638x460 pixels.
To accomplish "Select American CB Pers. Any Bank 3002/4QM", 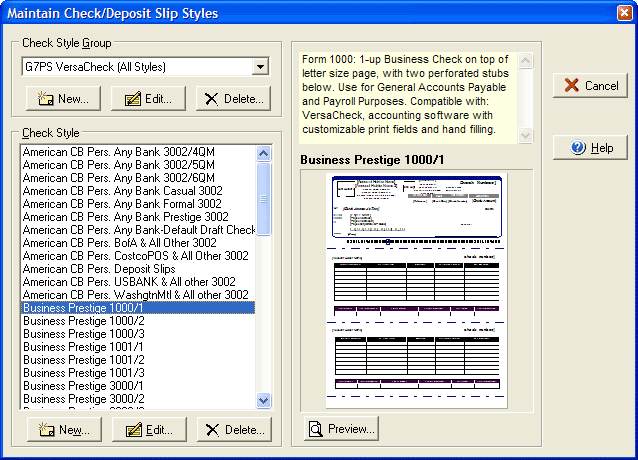I will pos(138,152).
